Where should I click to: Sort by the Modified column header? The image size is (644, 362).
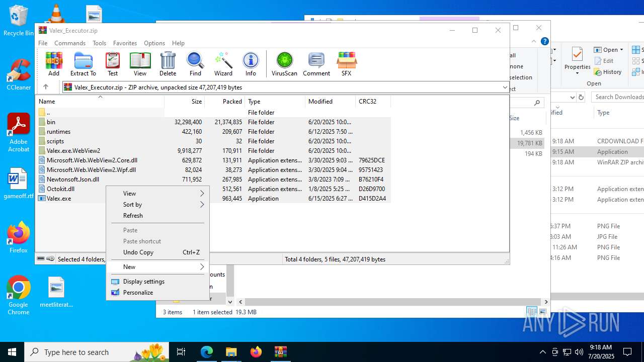tap(330, 101)
